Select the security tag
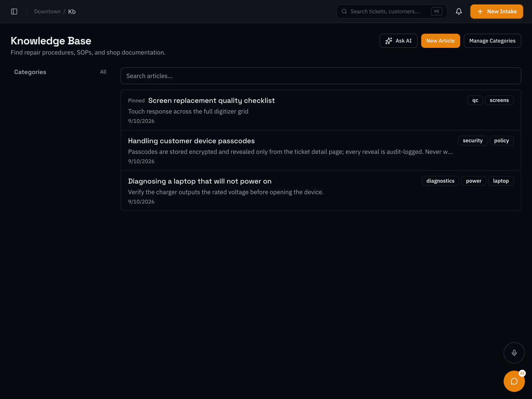 [x=472, y=140]
